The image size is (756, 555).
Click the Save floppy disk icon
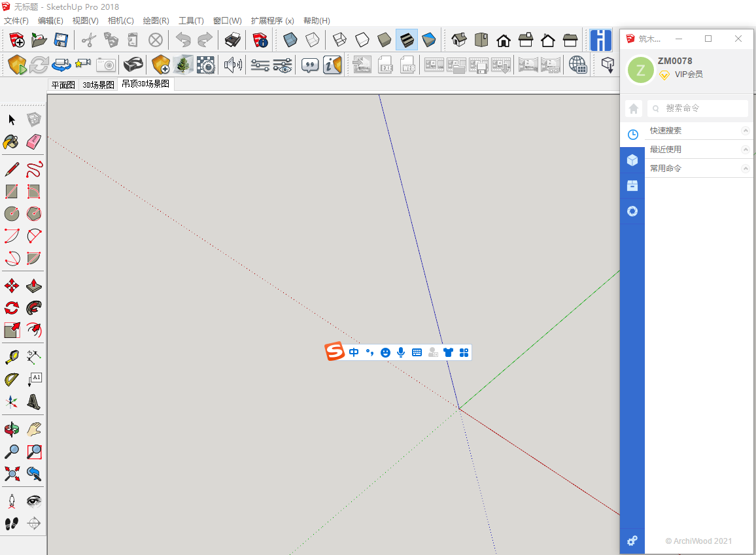pos(61,40)
